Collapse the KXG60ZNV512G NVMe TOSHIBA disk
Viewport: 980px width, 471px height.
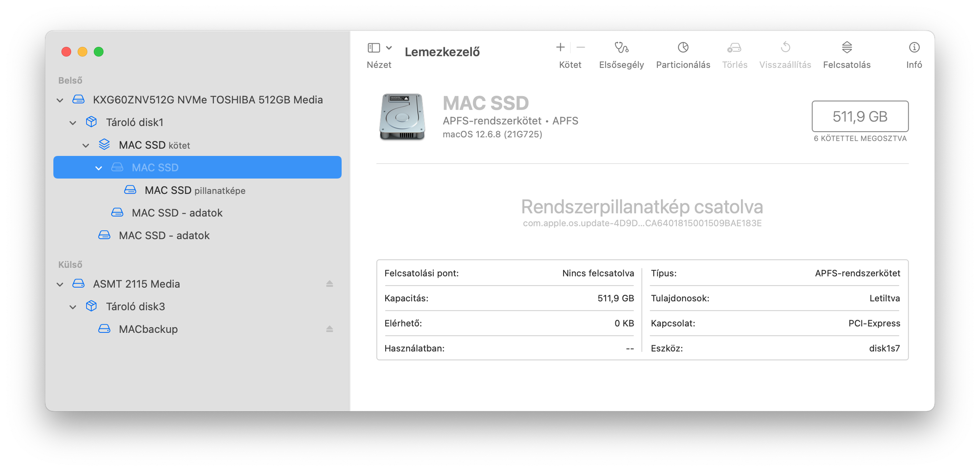[x=60, y=100]
